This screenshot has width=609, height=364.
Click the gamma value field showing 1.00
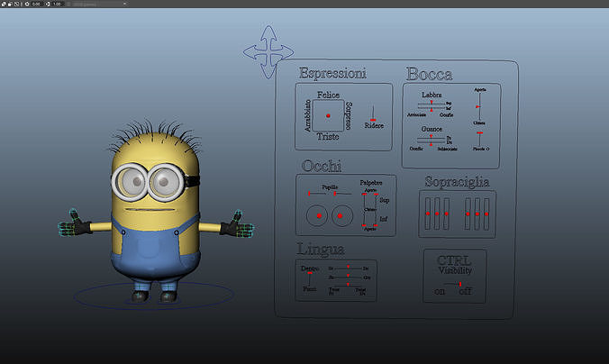[x=58, y=4]
